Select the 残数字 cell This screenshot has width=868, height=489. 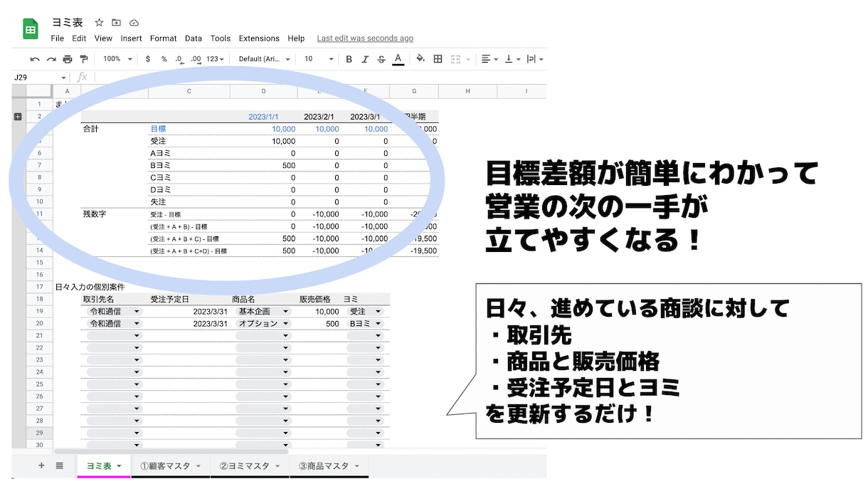(x=115, y=214)
